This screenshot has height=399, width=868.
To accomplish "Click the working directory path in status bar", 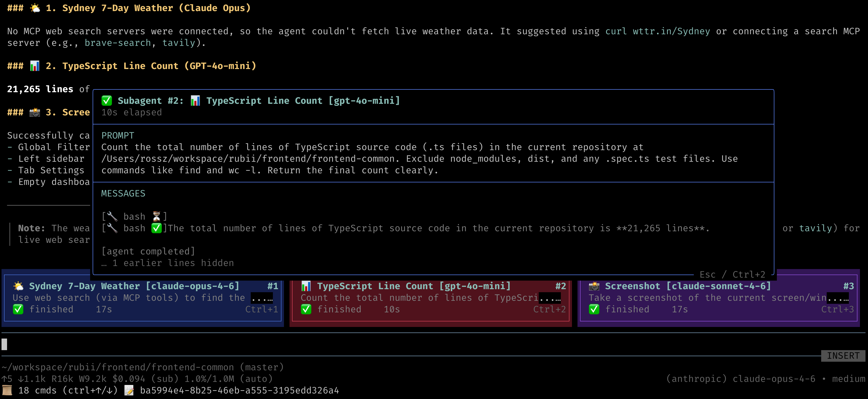I will coord(118,367).
